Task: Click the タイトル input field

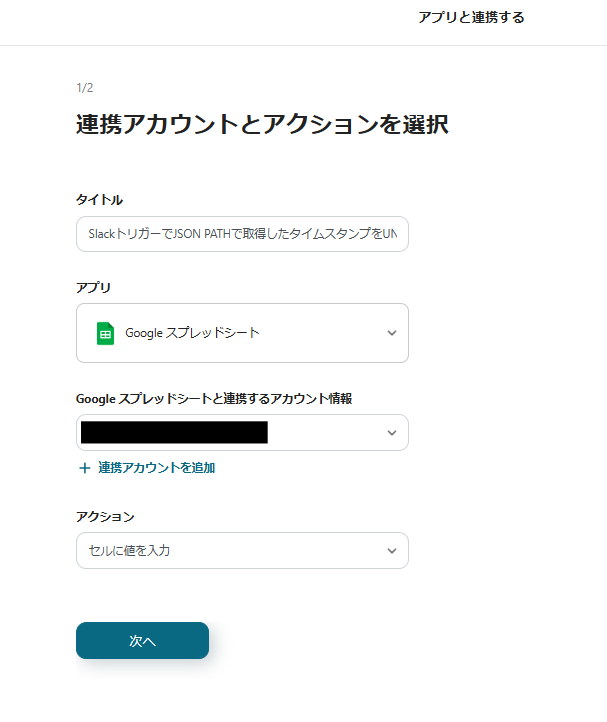Action: tap(242, 233)
